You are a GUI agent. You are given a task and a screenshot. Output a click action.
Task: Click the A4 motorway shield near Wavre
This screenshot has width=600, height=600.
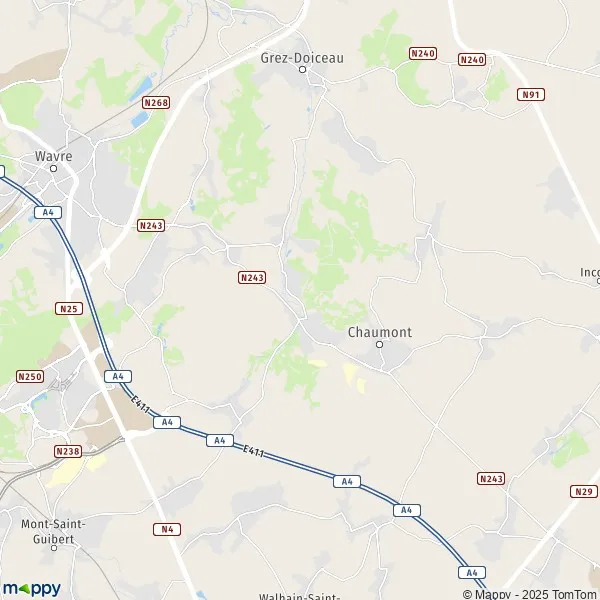[x=48, y=212]
